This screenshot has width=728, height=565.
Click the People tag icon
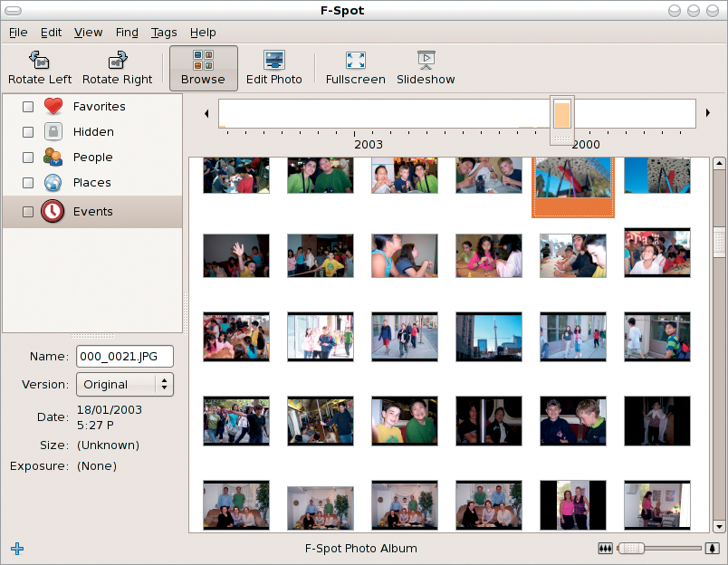coord(53,157)
